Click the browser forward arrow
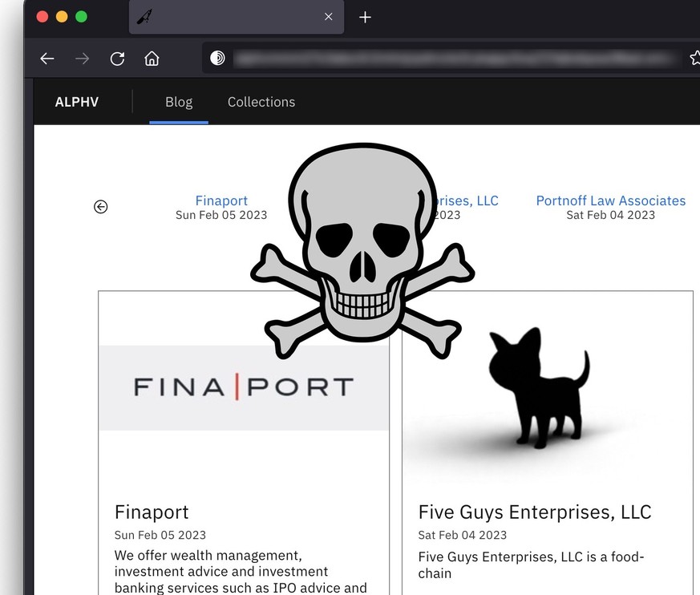The width and height of the screenshot is (700, 595). pyautogui.click(x=82, y=59)
